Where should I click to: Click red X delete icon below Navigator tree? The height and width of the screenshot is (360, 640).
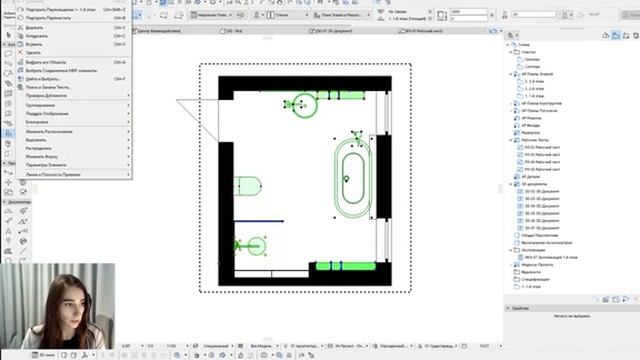tap(636, 300)
